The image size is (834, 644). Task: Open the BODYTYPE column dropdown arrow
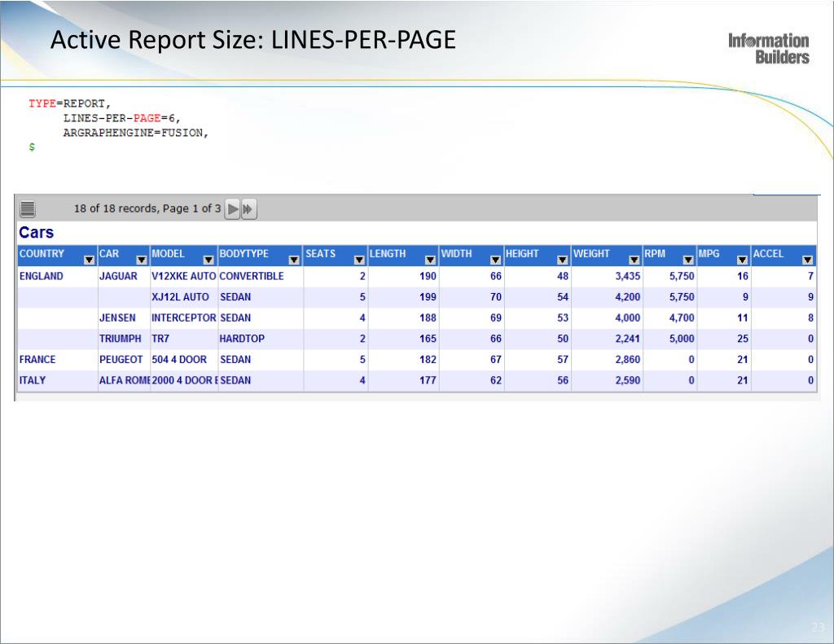coord(293,260)
